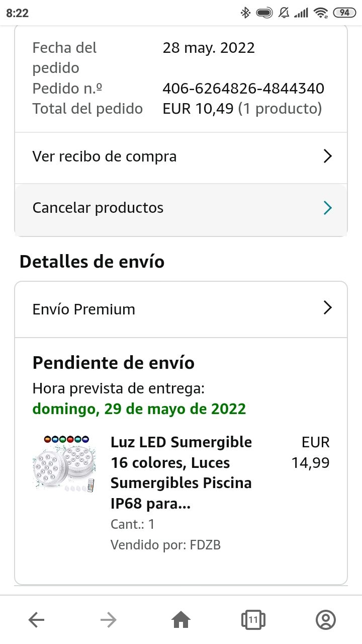
Task: Expand the Cancelar productos chevron
Action: pos(327,208)
